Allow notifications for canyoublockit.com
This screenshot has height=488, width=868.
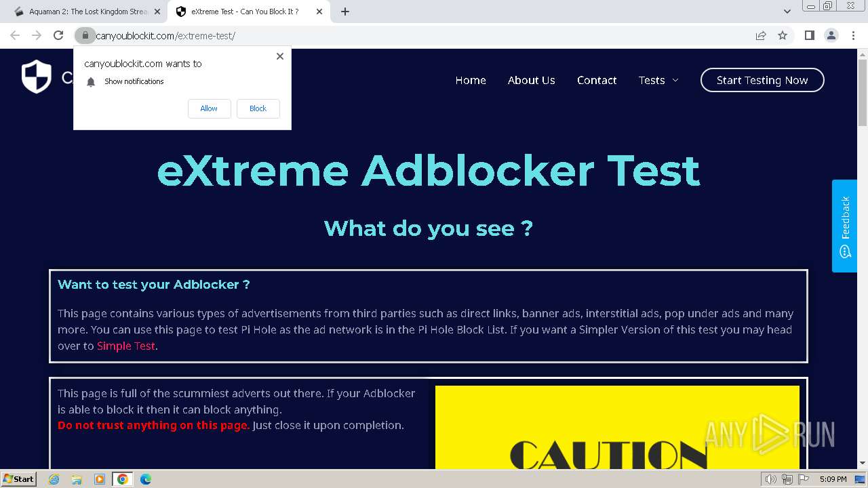pyautogui.click(x=209, y=108)
